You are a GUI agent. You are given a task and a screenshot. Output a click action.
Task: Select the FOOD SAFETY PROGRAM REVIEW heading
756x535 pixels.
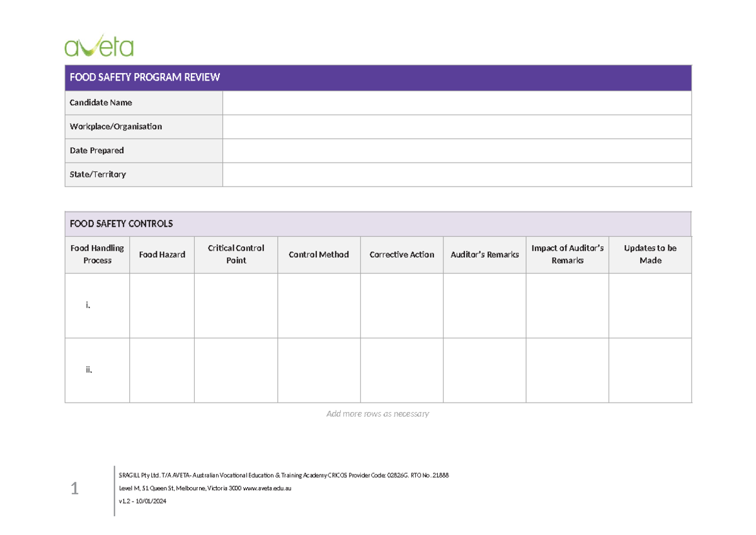(x=145, y=78)
